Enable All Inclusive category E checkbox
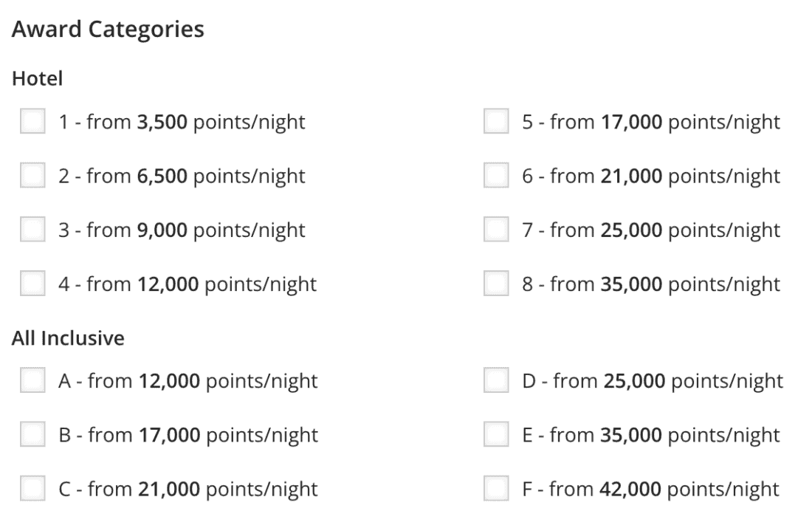 pos(496,435)
